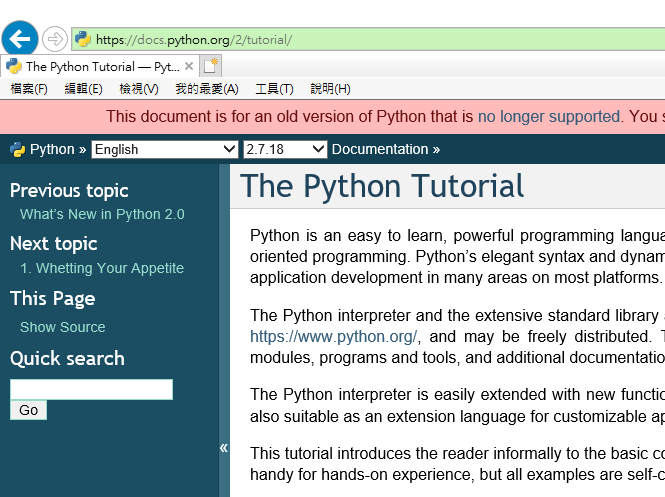Image resolution: width=665 pixels, height=497 pixels.
Task: Open the 工具(T) menu
Action: [274, 89]
